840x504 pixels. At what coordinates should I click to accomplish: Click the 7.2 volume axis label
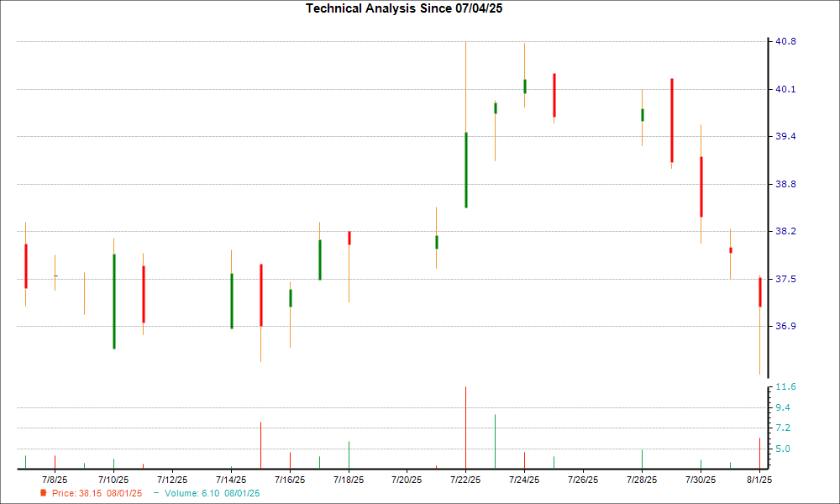point(783,428)
